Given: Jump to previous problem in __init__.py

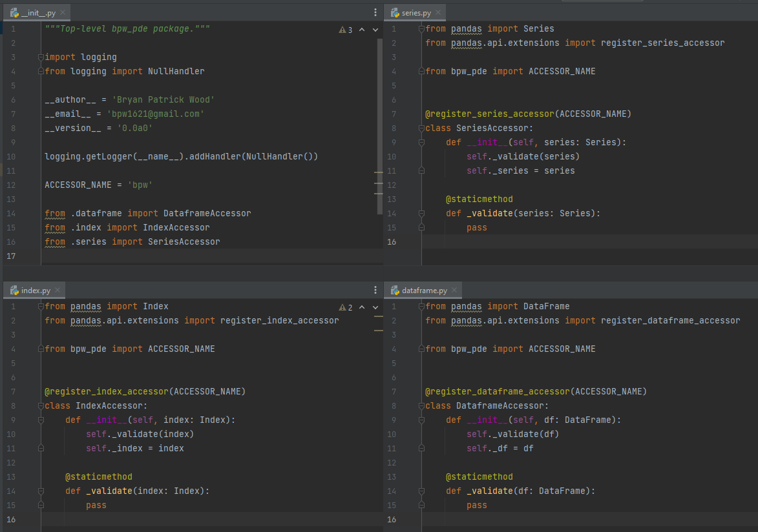Looking at the screenshot, I should [361, 30].
